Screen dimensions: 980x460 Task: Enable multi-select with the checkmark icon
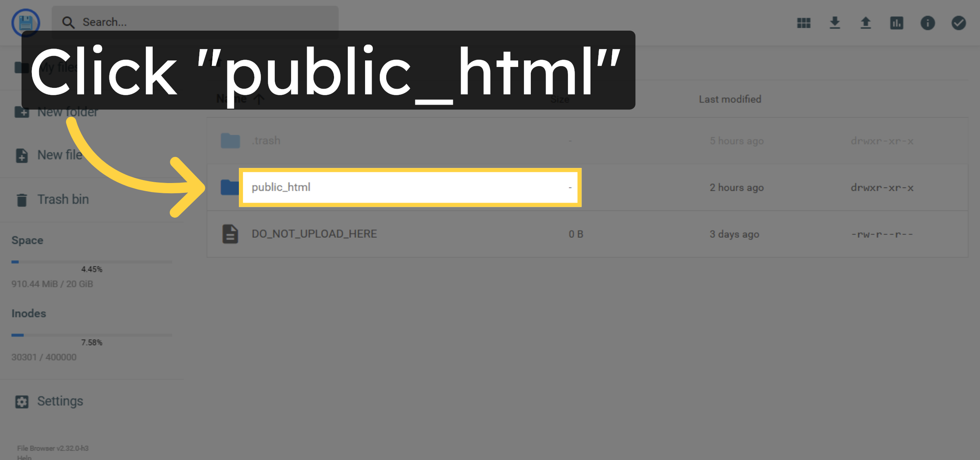959,23
